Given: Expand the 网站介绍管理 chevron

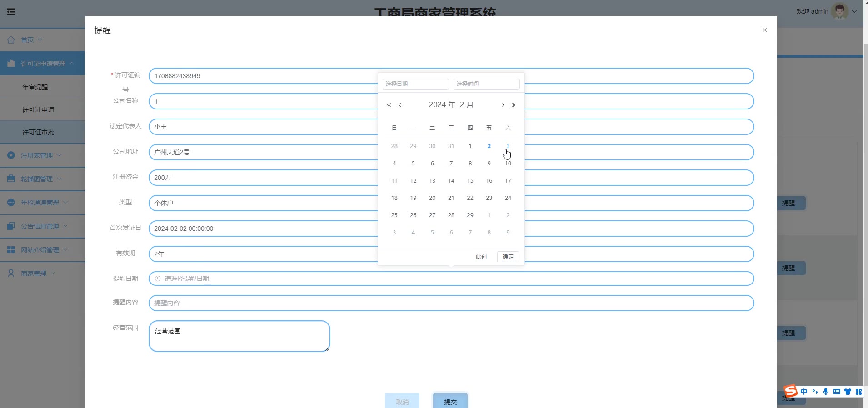Looking at the screenshot, I should click(65, 250).
